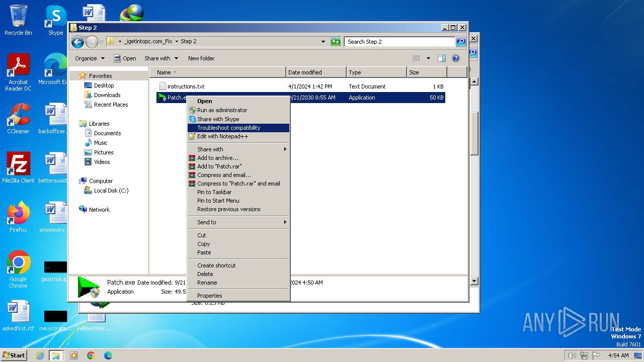
Task: Choose Add to "Patch.rar"
Action: [x=238, y=166]
